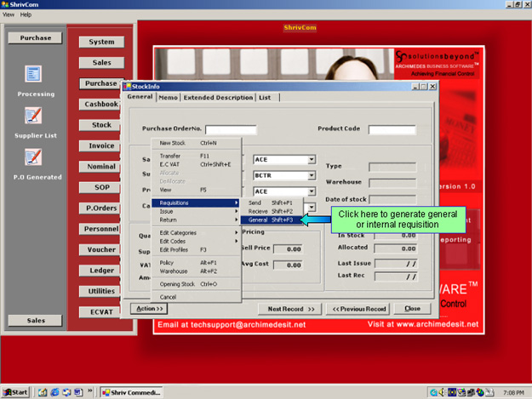Viewport: 532px width, 399px height.
Task: Click the first quick launch icon
Action: tap(43, 392)
